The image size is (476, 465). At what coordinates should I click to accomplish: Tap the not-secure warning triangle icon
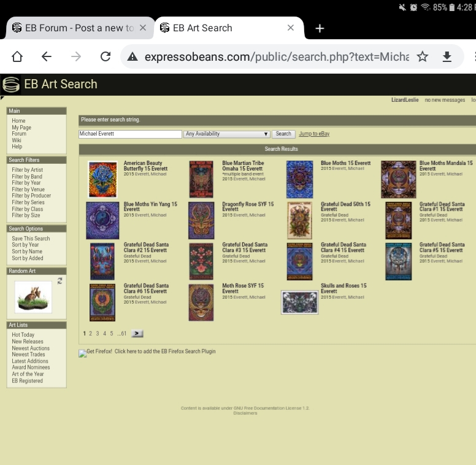tap(132, 56)
